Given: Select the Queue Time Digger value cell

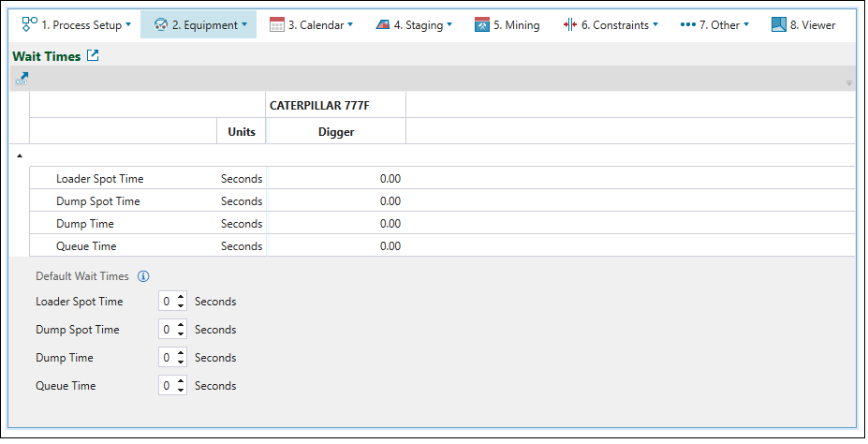Looking at the screenshot, I should [x=335, y=246].
